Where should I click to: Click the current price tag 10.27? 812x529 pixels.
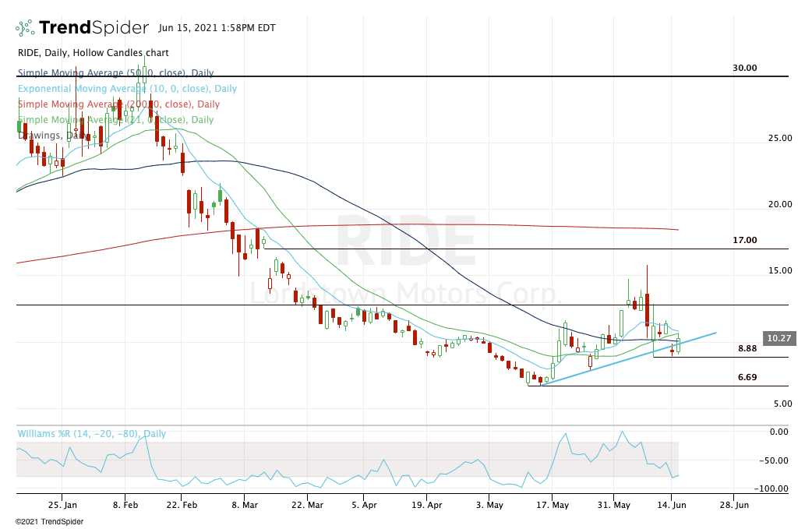[778, 338]
